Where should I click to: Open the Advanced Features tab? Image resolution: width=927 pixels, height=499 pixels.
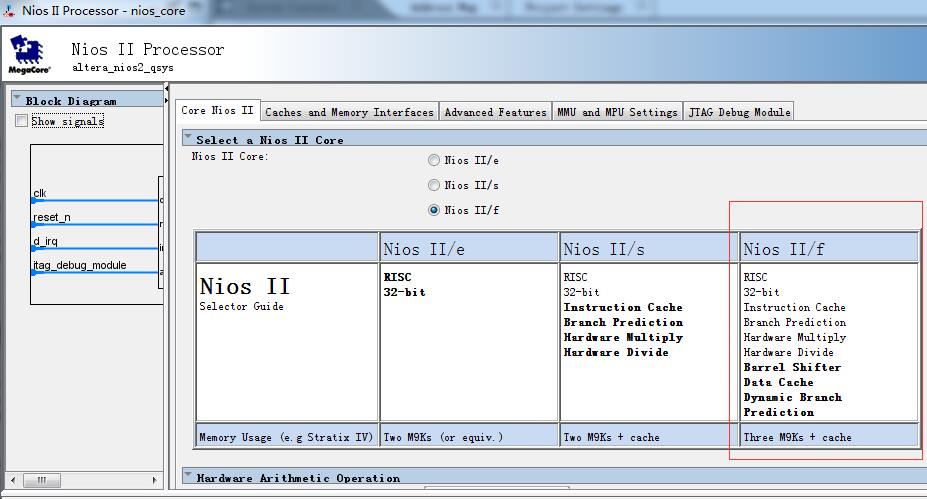(x=495, y=112)
